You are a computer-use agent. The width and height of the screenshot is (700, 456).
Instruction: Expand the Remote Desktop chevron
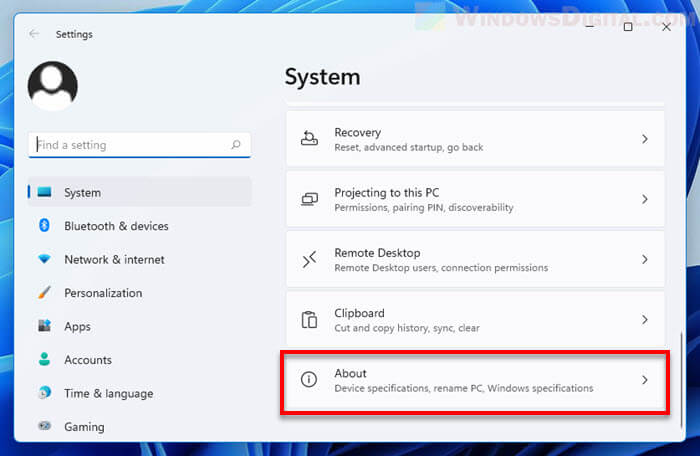point(645,259)
